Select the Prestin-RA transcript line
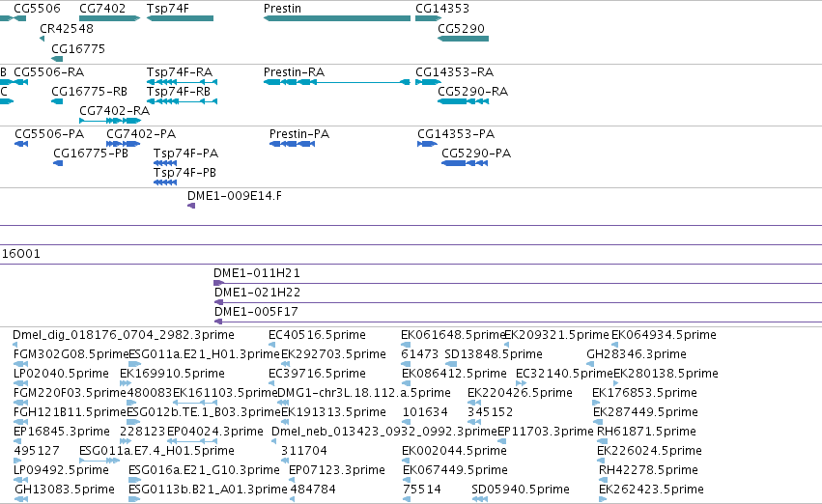 [x=337, y=82]
